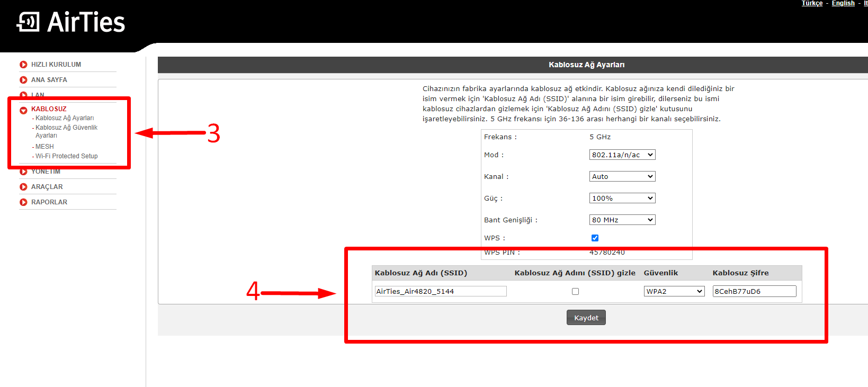Open the Kablosuz Ağ Ayarları submenu item
Viewport: 868px width, 387px height.
point(65,118)
